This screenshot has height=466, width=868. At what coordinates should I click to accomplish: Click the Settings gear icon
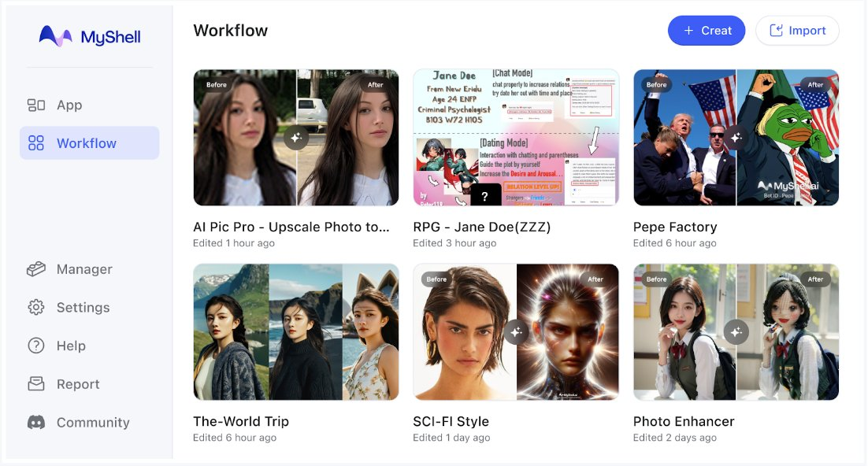click(36, 308)
